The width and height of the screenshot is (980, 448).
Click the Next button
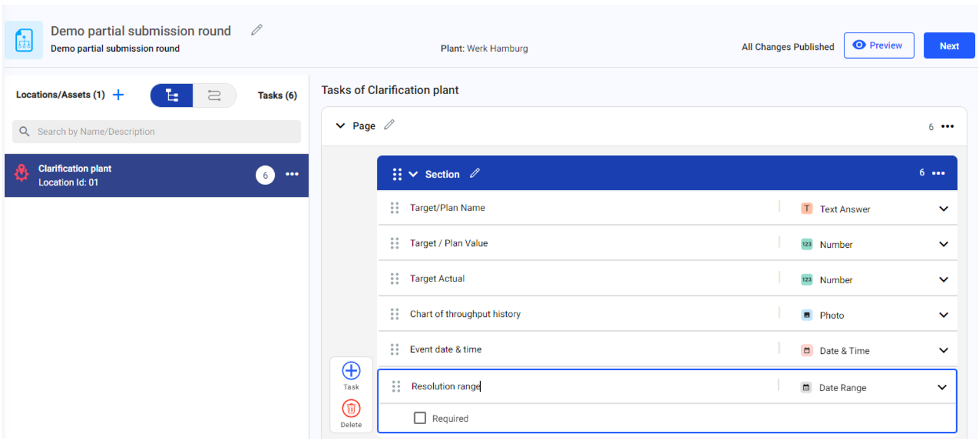pyautogui.click(x=949, y=46)
